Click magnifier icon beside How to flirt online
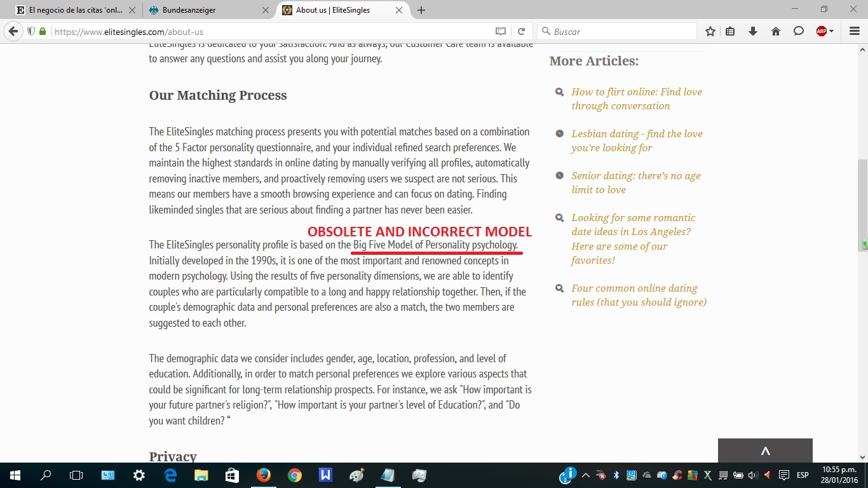This screenshot has width=868, height=488. pyautogui.click(x=559, y=91)
